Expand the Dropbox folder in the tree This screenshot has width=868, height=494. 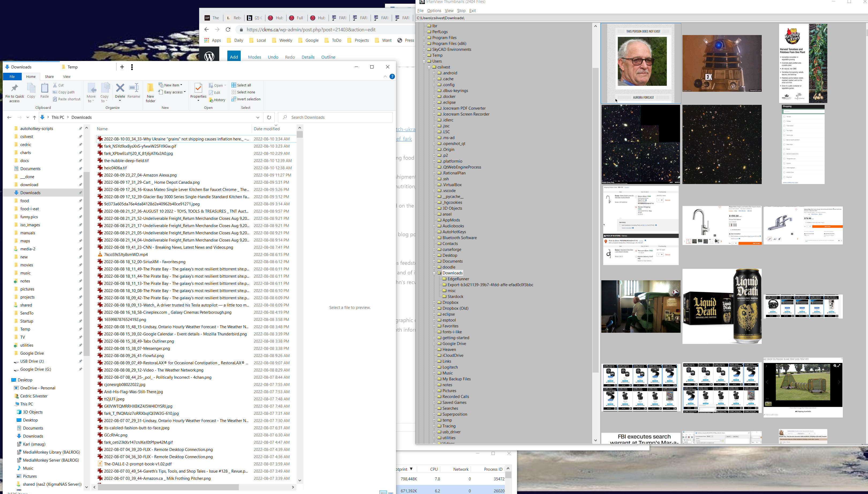pos(434,303)
